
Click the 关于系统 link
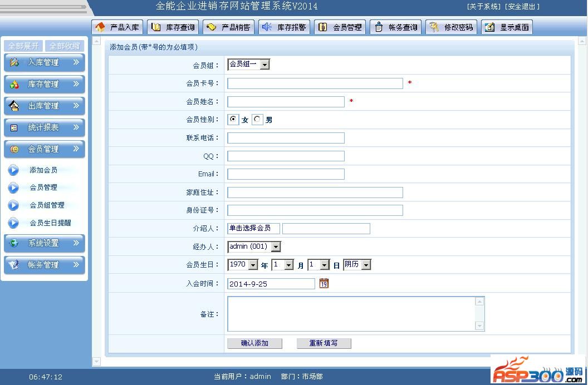click(x=484, y=6)
